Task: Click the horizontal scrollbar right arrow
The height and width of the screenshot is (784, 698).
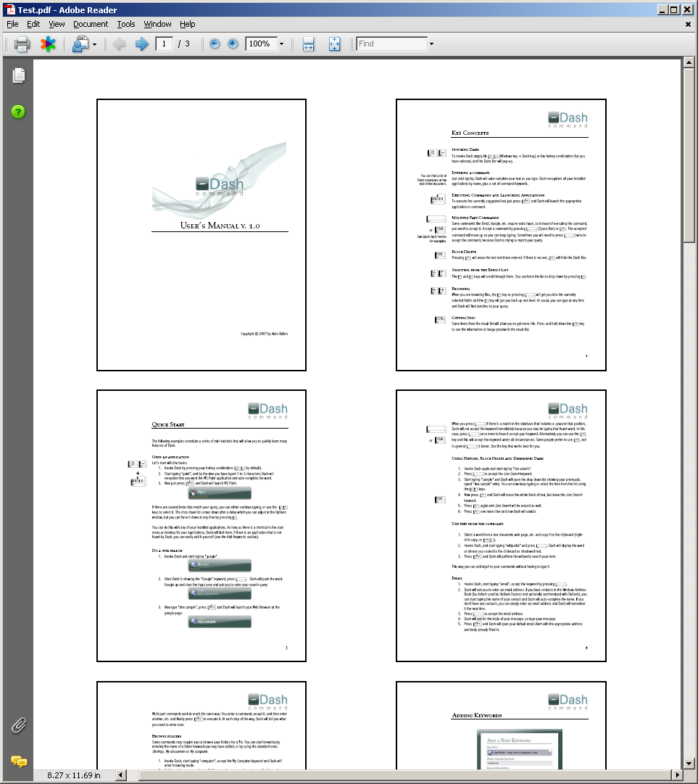Action: [x=678, y=775]
